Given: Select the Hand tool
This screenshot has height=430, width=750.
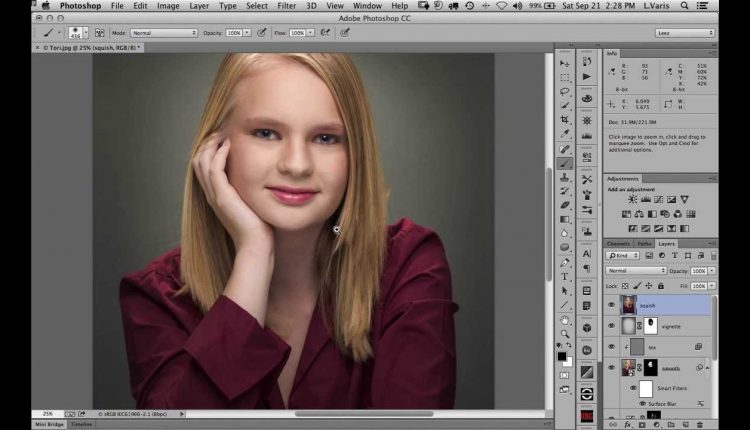Looking at the screenshot, I should click(x=565, y=320).
